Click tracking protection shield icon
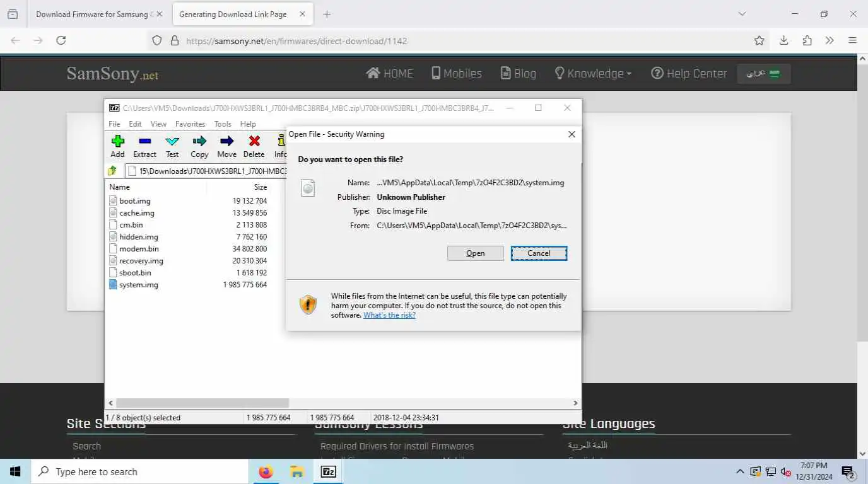Screen dimensions: 868x484 click(157, 40)
